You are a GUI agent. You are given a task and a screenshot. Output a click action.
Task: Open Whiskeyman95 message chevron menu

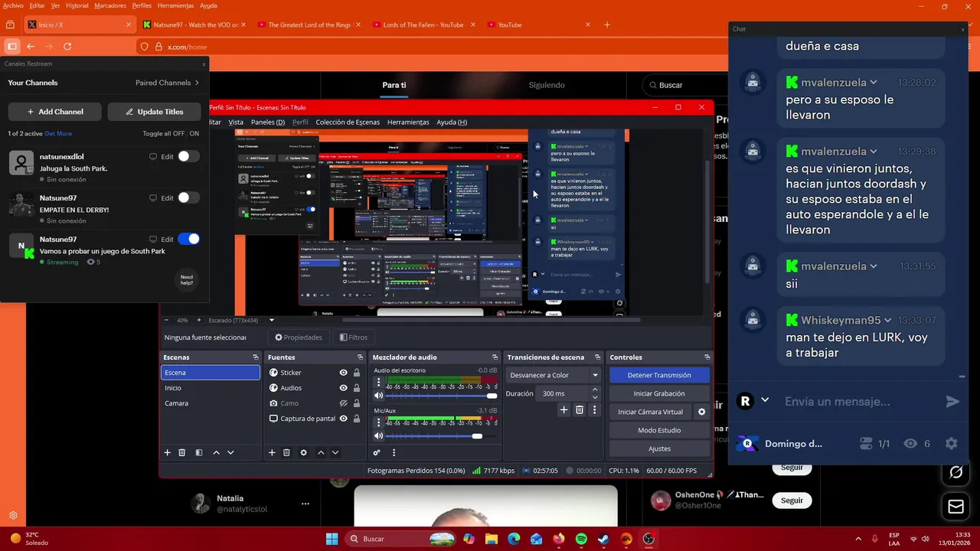[888, 320]
